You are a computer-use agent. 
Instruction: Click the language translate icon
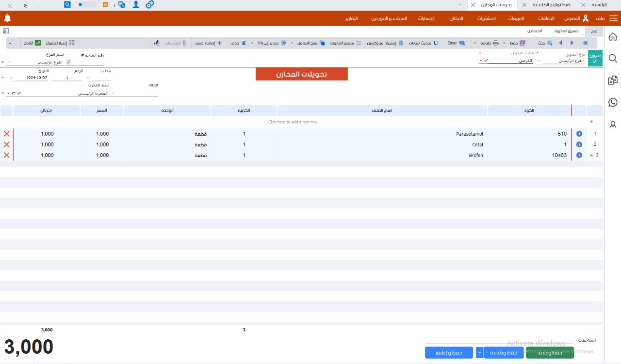[121, 4]
